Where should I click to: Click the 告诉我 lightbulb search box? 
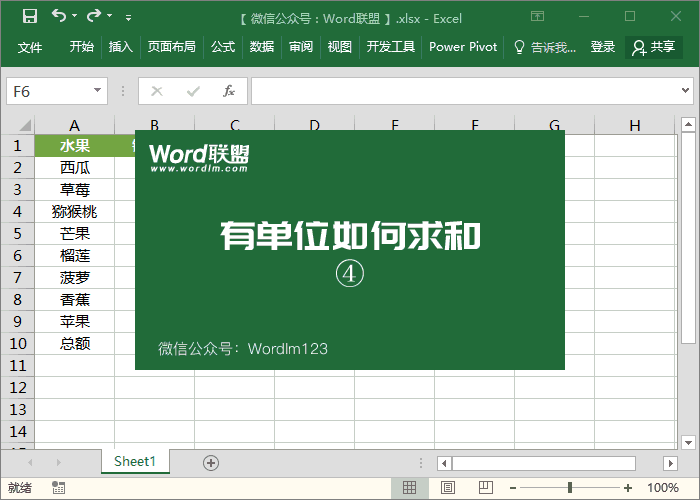[x=545, y=47]
